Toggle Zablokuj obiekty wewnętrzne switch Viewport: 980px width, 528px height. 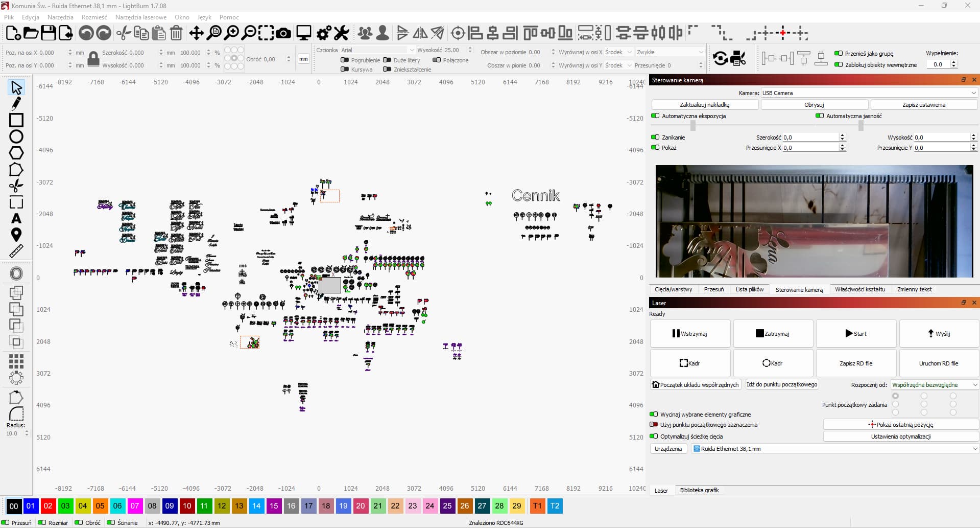839,65
